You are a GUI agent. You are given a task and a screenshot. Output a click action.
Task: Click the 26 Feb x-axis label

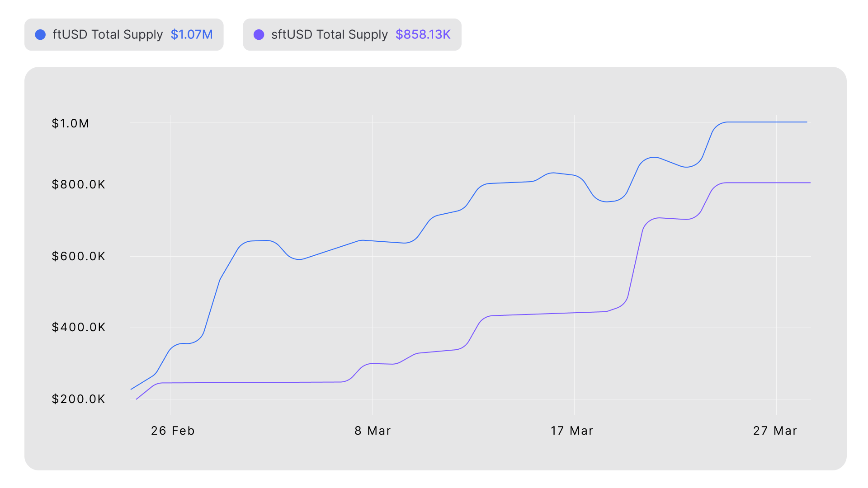[x=173, y=431]
